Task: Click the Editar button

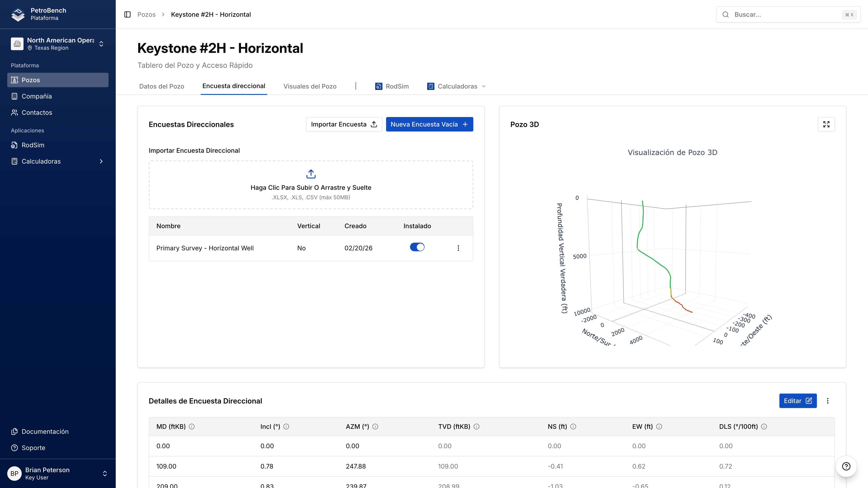Action: 797,401
